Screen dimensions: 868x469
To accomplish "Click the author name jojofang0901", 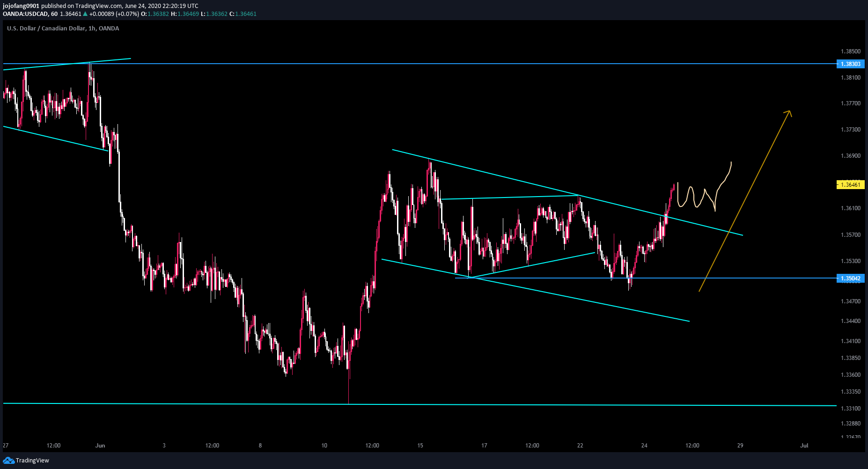I will tap(21, 6).
